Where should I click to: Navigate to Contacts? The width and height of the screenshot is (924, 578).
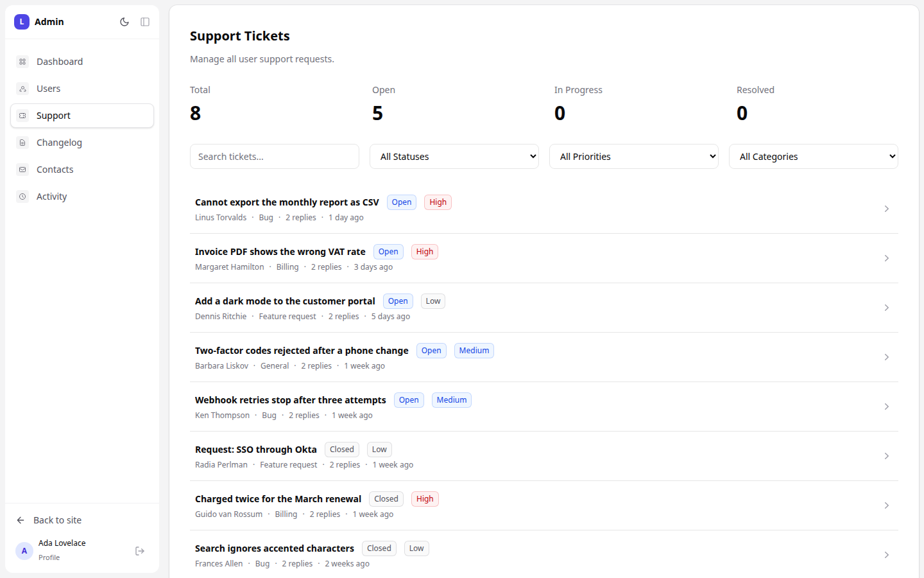point(82,170)
